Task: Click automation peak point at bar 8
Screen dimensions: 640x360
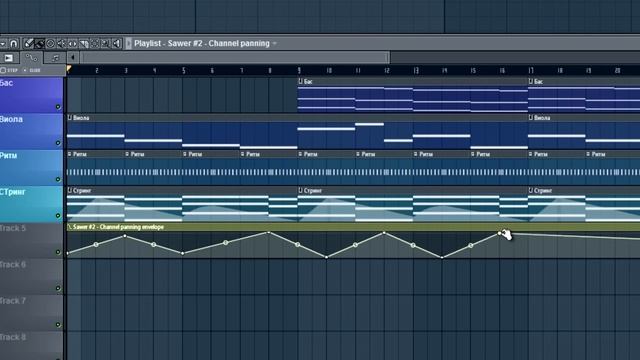Action: [x=269, y=232]
